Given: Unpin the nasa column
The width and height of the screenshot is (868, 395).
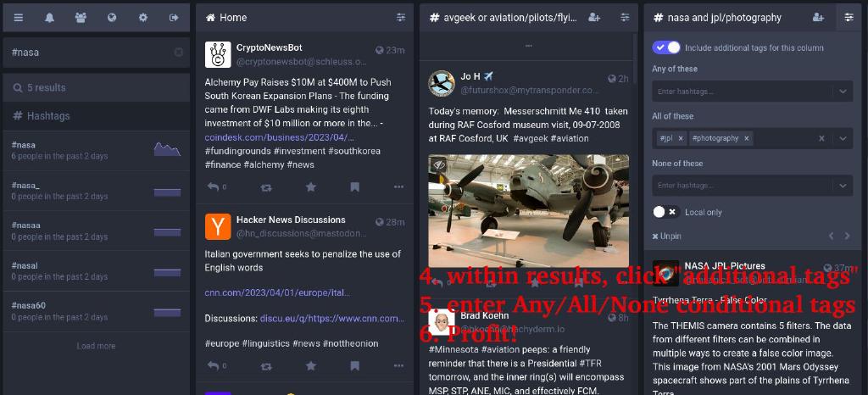Looking at the screenshot, I should 666,236.
